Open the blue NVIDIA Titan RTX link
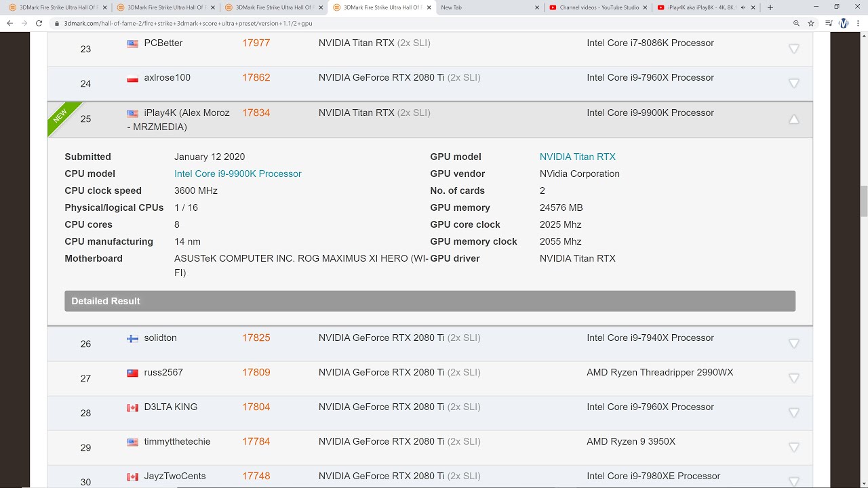The width and height of the screenshot is (868, 488). [x=578, y=157]
